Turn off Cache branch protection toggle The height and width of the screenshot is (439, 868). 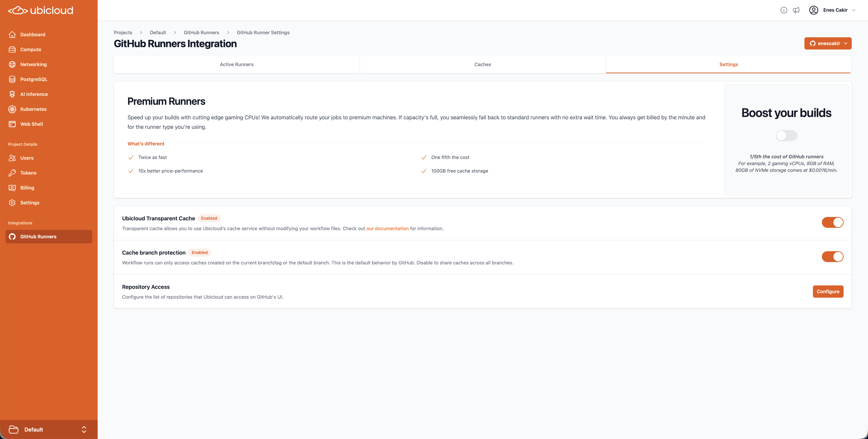click(832, 257)
